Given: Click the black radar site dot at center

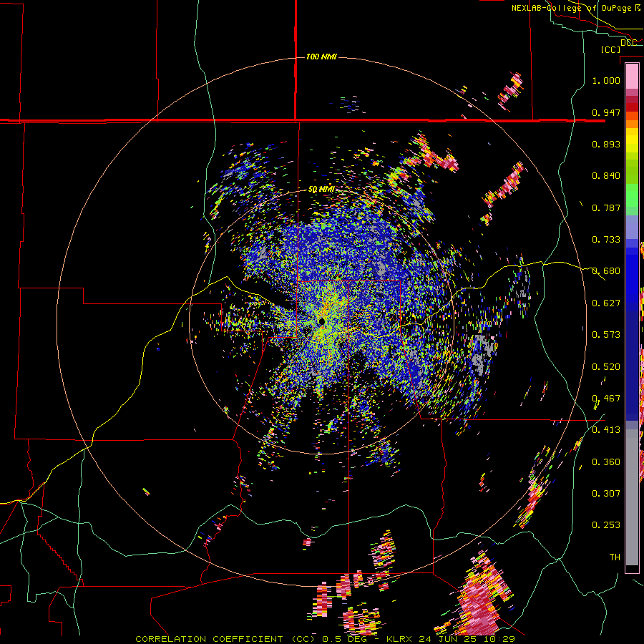Looking at the screenshot, I should [321, 321].
